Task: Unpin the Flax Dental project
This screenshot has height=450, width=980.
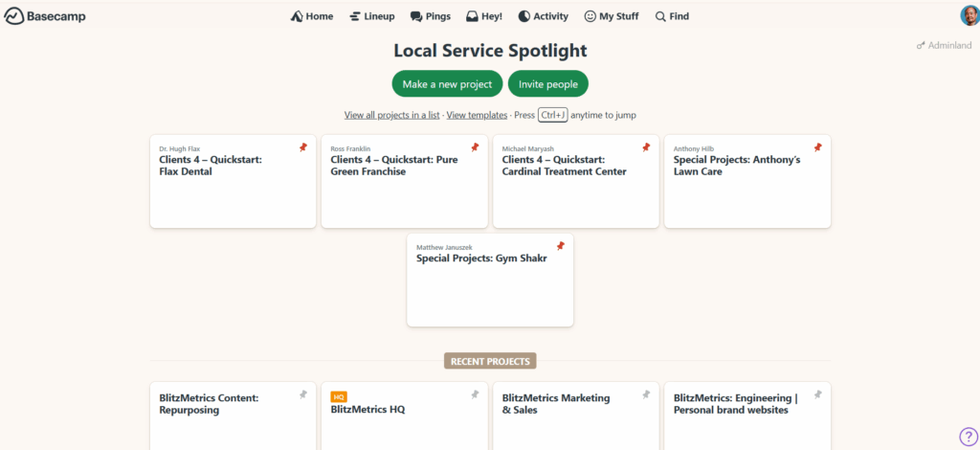Action: tap(303, 147)
